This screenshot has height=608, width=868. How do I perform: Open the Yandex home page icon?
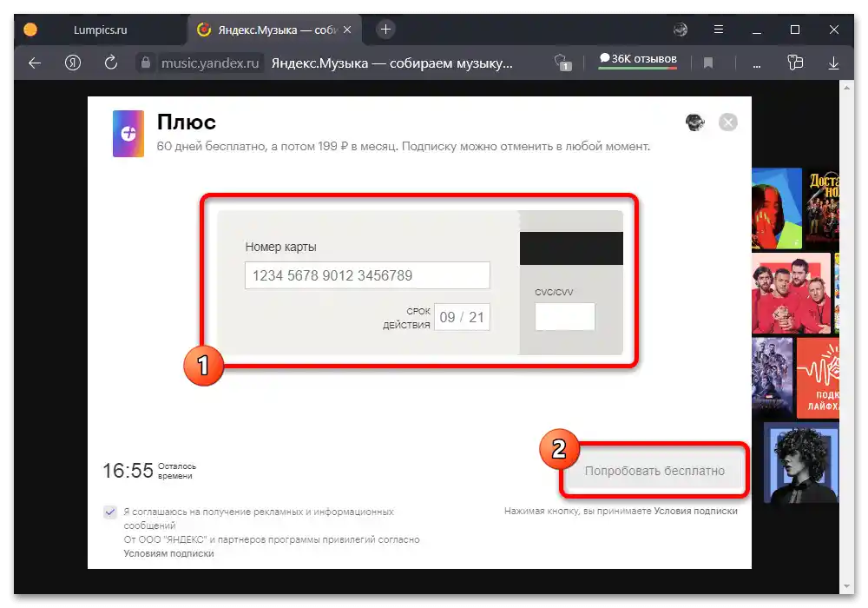click(x=73, y=63)
